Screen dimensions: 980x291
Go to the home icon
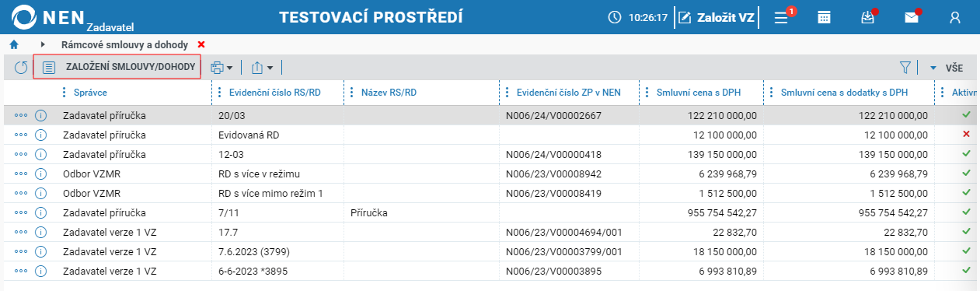(x=14, y=44)
